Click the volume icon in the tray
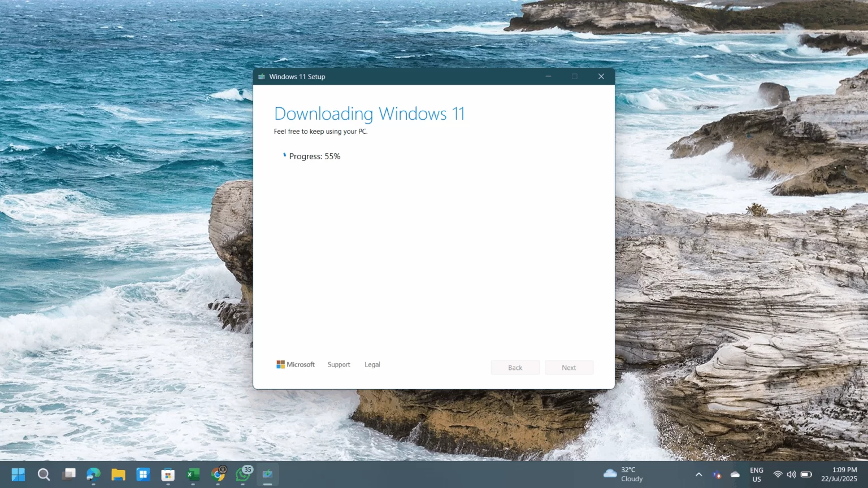 pos(791,474)
